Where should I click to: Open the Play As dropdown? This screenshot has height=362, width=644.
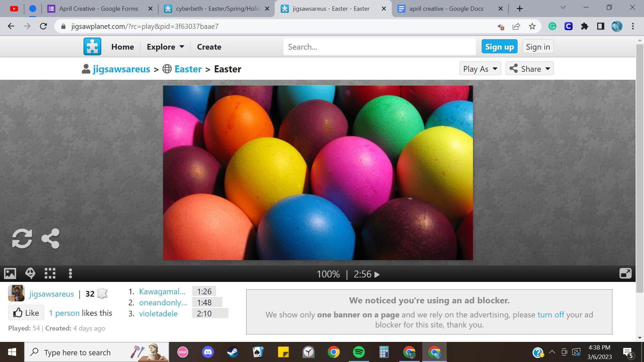tap(480, 69)
